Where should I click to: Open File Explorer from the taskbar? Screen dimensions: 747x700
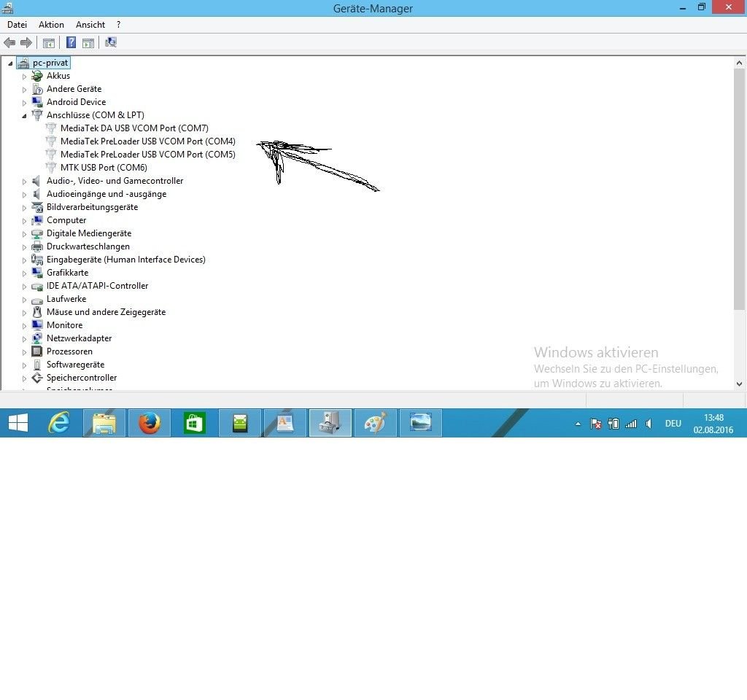(104, 423)
